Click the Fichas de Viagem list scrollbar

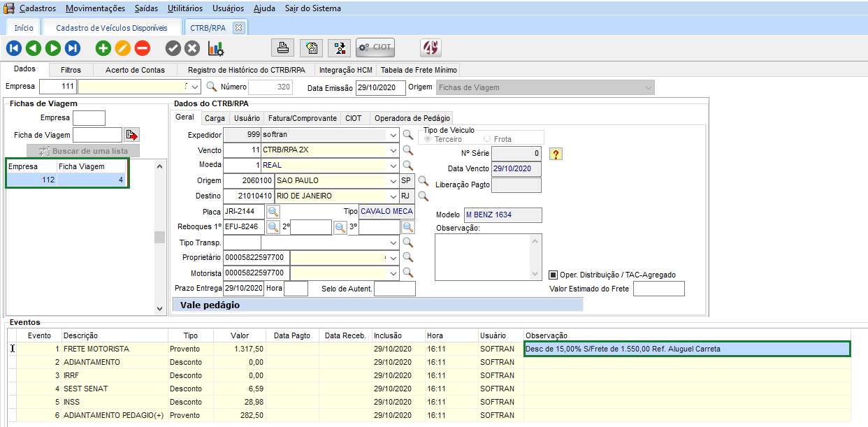(159, 236)
